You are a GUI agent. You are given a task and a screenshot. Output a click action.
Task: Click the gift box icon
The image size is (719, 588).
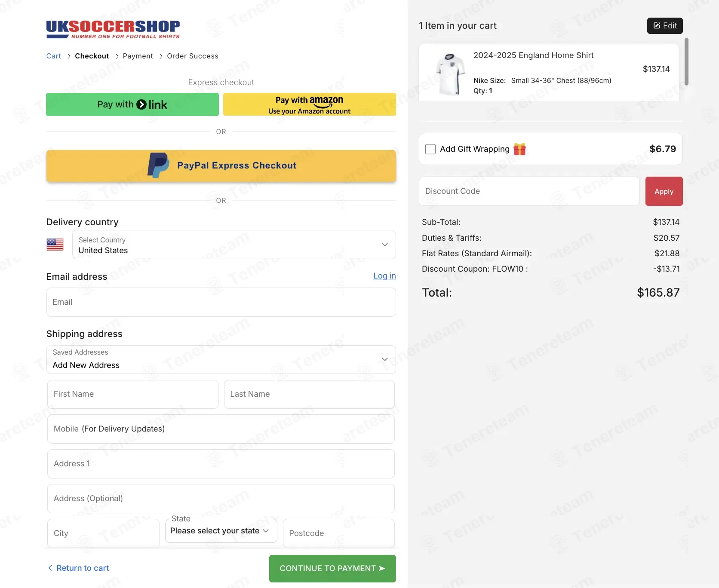pyautogui.click(x=519, y=149)
